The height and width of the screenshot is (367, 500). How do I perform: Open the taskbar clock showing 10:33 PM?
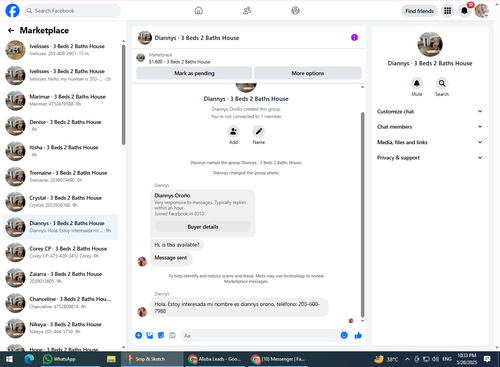467,359
